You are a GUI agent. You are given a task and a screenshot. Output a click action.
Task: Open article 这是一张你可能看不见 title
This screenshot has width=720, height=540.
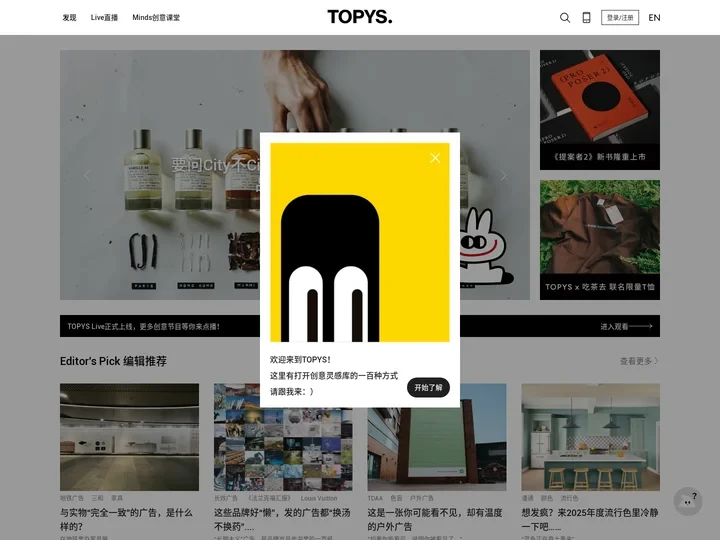pos(435,519)
